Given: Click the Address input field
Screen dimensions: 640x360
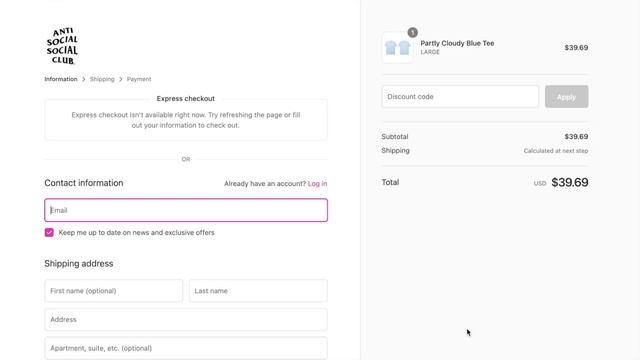Looking at the screenshot, I should (x=186, y=319).
